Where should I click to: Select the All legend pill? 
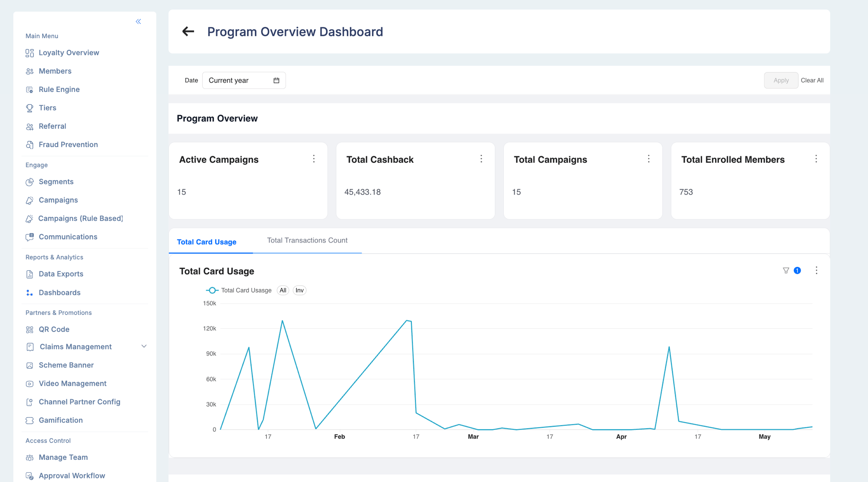tap(283, 290)
